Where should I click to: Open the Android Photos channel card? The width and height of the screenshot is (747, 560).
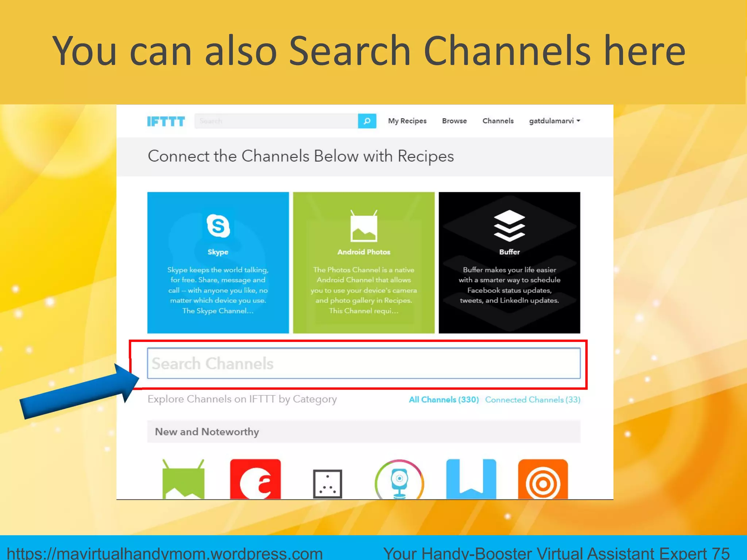coord(364,262)
